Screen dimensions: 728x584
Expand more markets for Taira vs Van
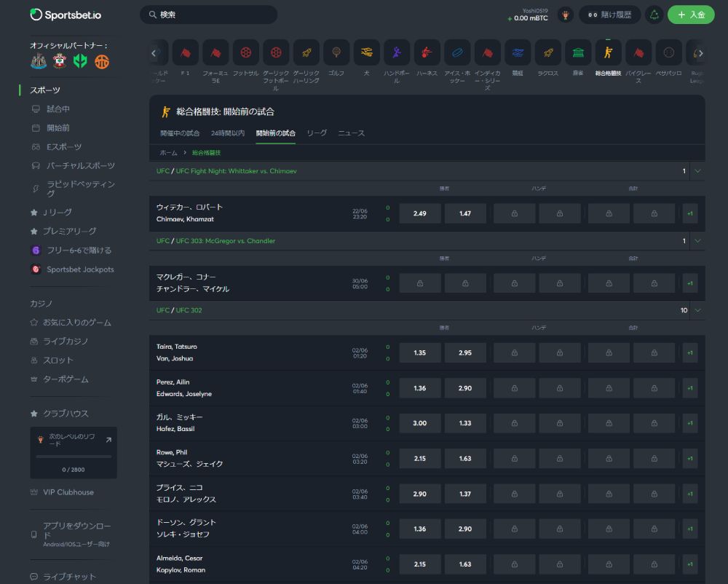click(x=690, y=353)
